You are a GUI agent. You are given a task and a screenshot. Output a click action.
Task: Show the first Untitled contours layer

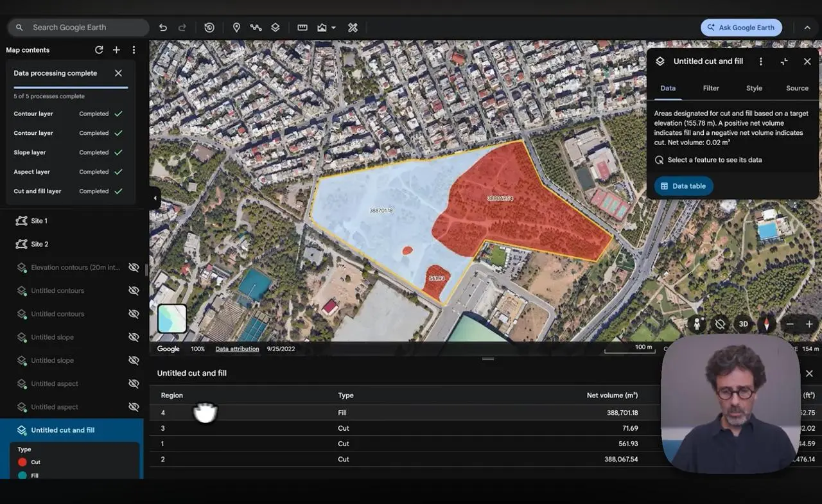[x=134, y=291]
